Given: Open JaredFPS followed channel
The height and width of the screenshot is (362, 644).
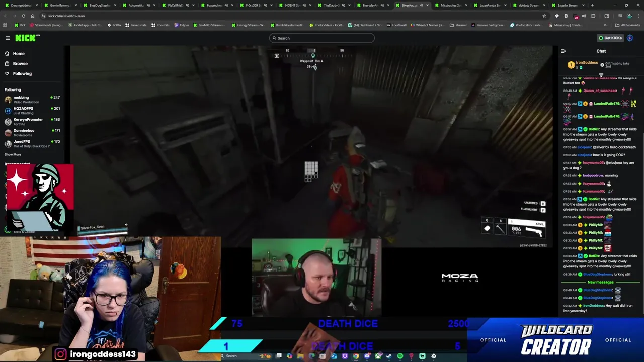Looking at the screenshot, I should point(32,143).
